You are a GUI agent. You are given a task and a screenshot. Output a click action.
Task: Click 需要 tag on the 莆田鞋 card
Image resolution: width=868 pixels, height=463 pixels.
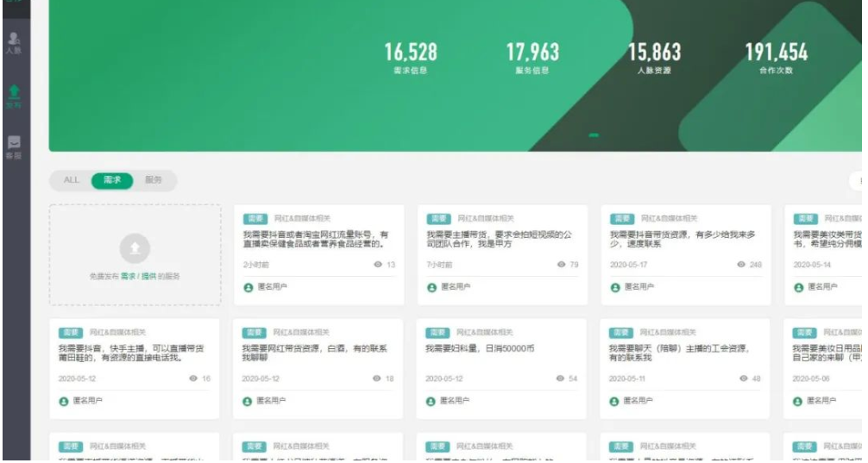pyautogui.click(x=71, y=333)
